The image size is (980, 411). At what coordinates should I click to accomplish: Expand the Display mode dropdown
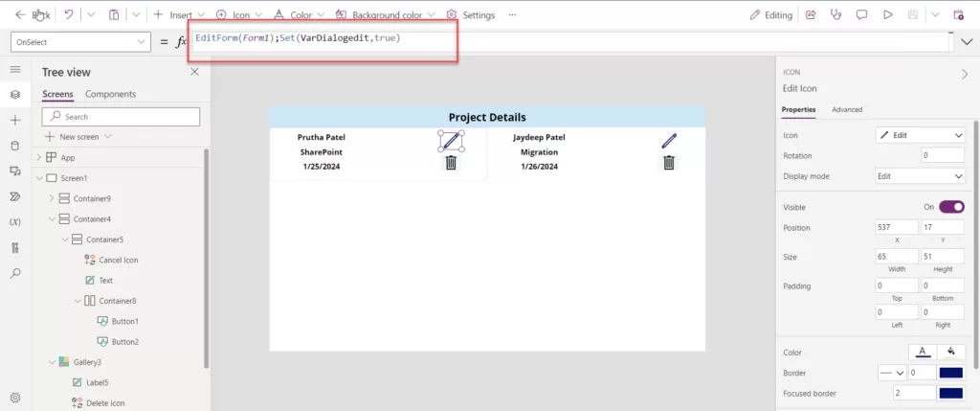click(x=920, y=176)
